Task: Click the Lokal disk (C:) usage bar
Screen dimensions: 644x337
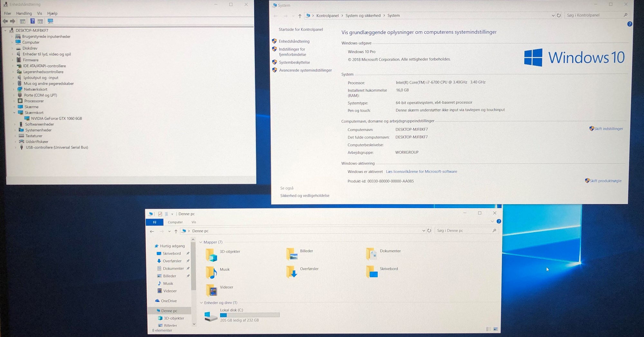Action: [250, 315]
